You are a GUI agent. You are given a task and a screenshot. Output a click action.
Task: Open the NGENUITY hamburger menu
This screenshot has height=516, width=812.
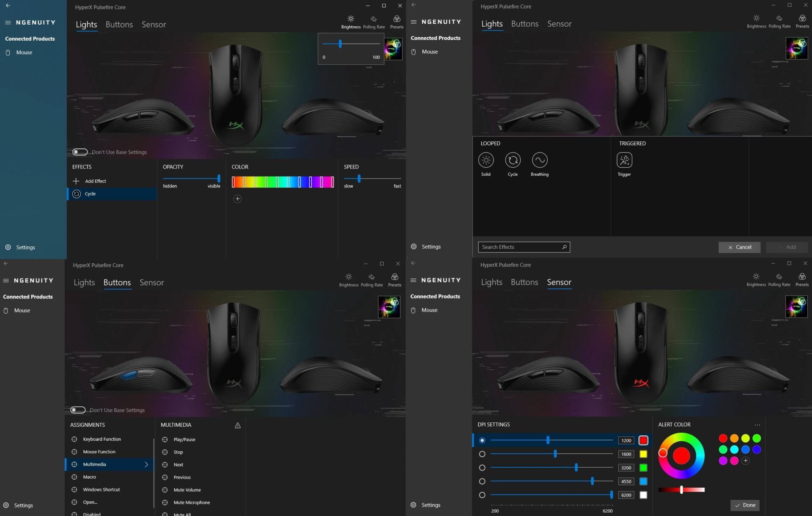click(7, 22)
